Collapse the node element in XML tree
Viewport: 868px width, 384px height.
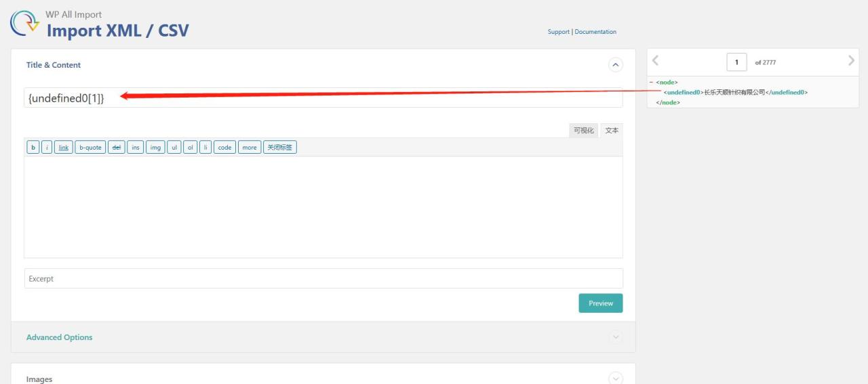tap(651, 83)
